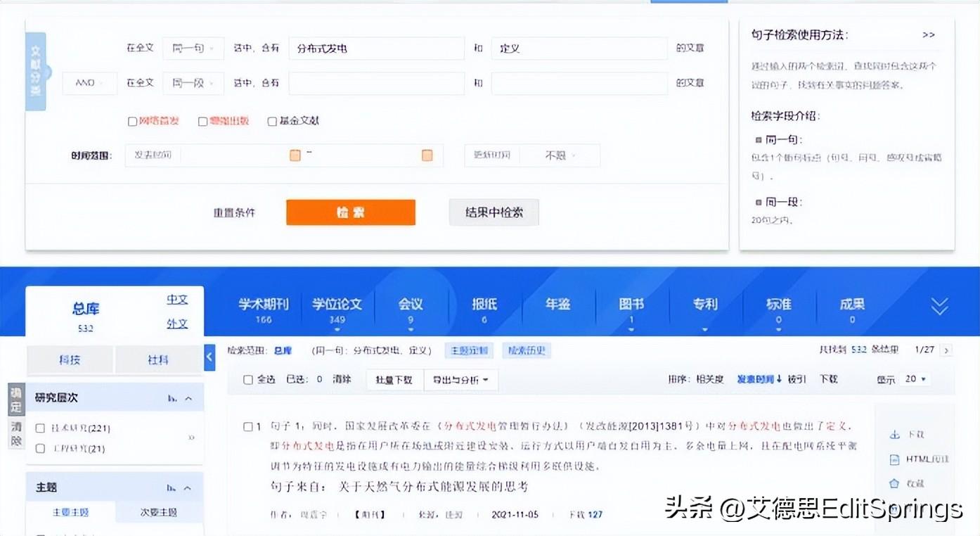Screen dimensions: 980x536
Task: Check the 增强出版 checkbox
Action: click(202, 121)
